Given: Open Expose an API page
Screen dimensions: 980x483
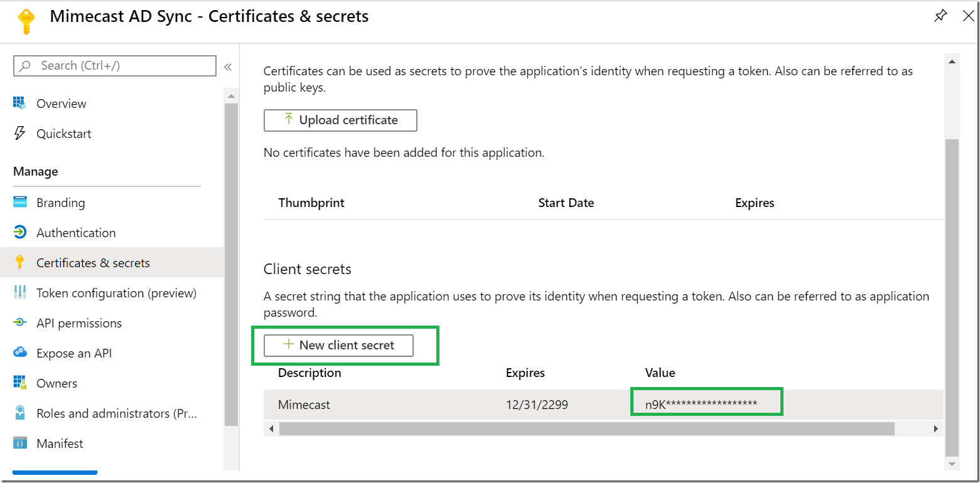Looking at the screenshot, I should click(x=74, y=353).
